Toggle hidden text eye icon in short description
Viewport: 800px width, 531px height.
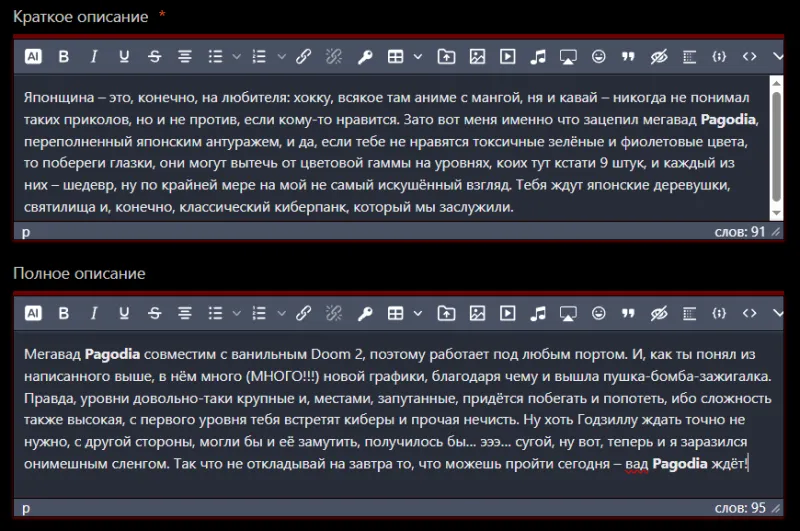tap(658, 57)
